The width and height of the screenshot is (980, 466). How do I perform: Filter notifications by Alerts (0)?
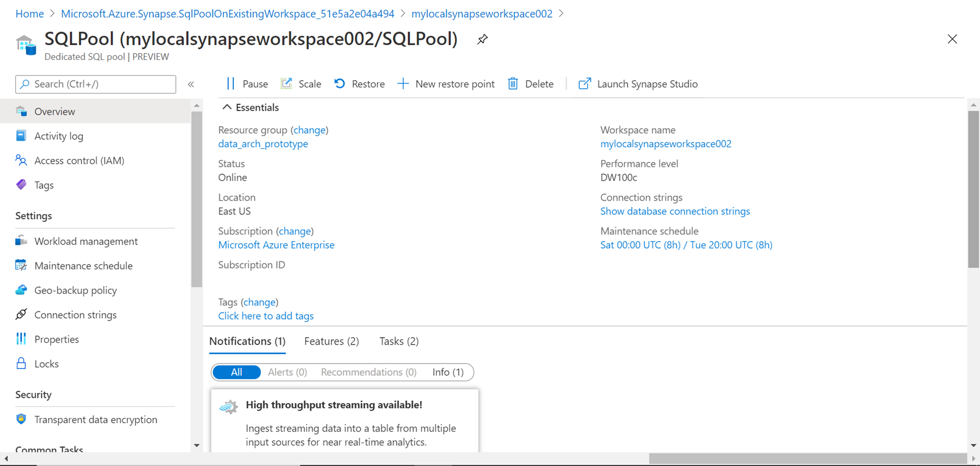288,372
